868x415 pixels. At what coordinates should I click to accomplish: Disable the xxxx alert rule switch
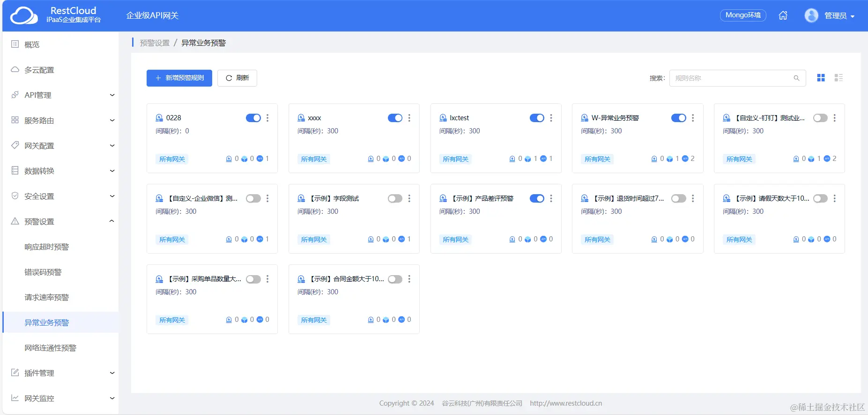[x=395, y=118]
